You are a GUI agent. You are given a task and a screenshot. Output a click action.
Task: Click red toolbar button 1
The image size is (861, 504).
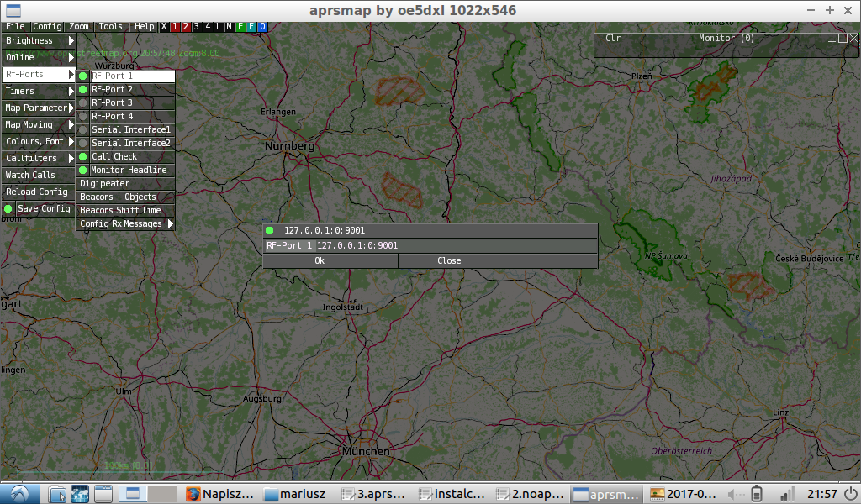tap(175, 26)
